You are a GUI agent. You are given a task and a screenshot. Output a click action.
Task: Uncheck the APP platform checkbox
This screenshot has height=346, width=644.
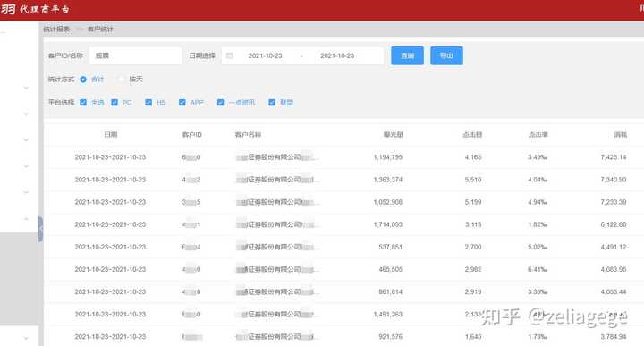click(x=182, y=102)
